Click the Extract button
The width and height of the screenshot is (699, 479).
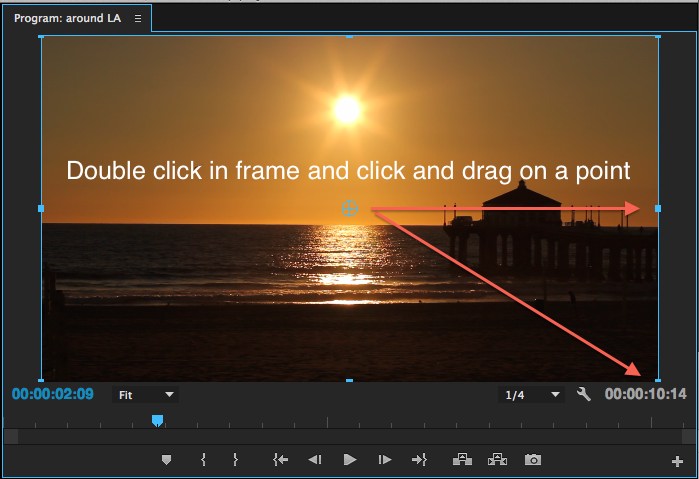497,460
